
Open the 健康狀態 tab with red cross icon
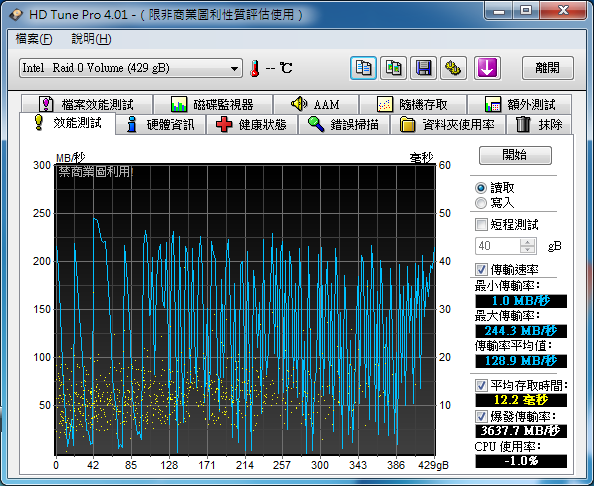[x=252, y=124]
